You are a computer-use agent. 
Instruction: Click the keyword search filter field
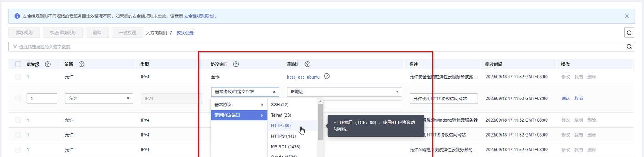(321, 47)
